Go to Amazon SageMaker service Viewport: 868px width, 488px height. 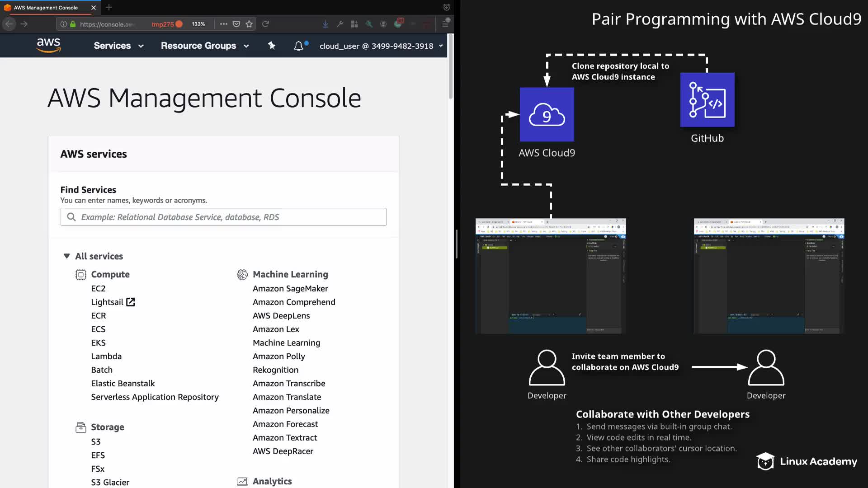click(290, 288)
